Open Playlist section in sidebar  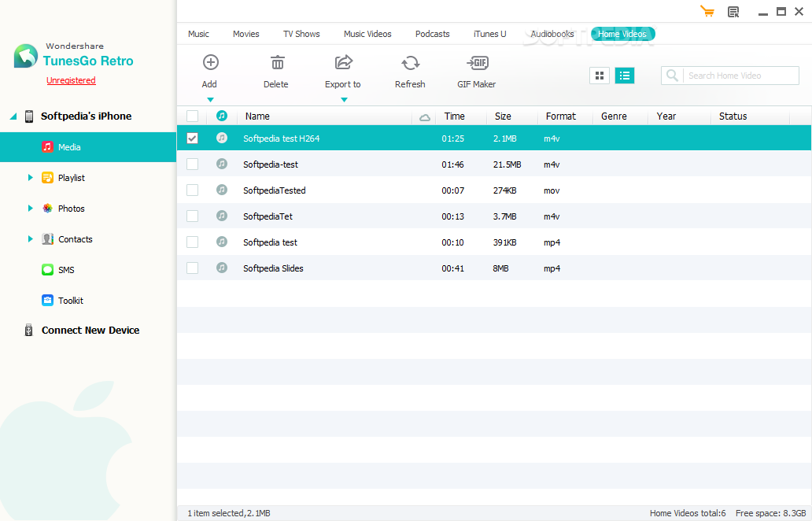(x=71, y=178)
